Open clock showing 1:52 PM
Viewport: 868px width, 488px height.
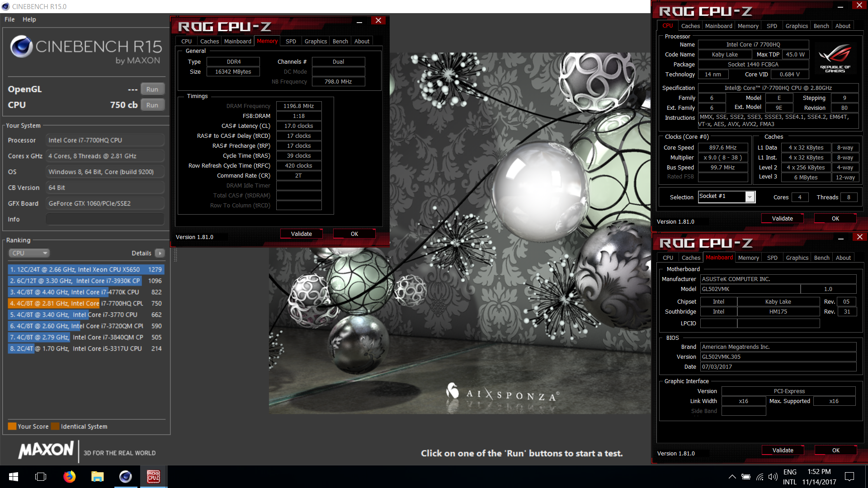[819, 477]
